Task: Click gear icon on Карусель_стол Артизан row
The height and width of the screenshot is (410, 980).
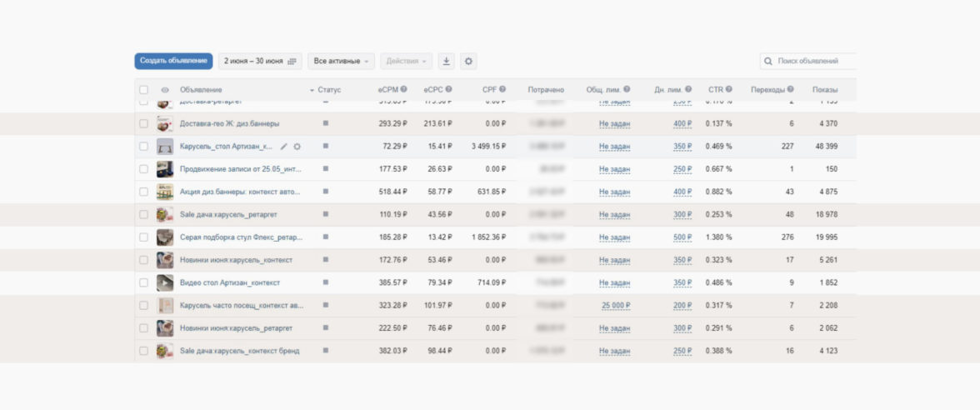Action: [x=297, y=146]
